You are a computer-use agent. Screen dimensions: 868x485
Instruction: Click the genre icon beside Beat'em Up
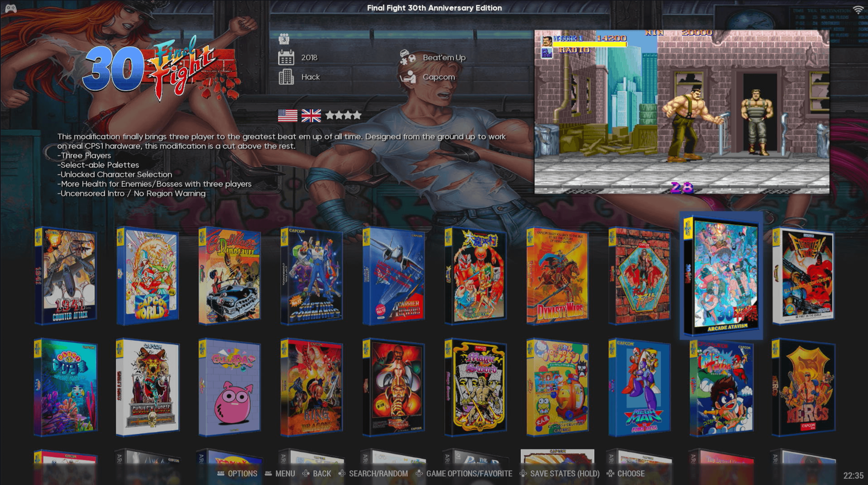click(x=407, y=57)
